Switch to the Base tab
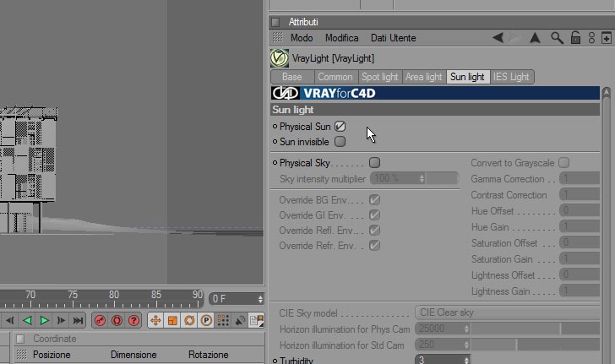The width and height of the screenshot is (615, 364). [x=292, y=77]
